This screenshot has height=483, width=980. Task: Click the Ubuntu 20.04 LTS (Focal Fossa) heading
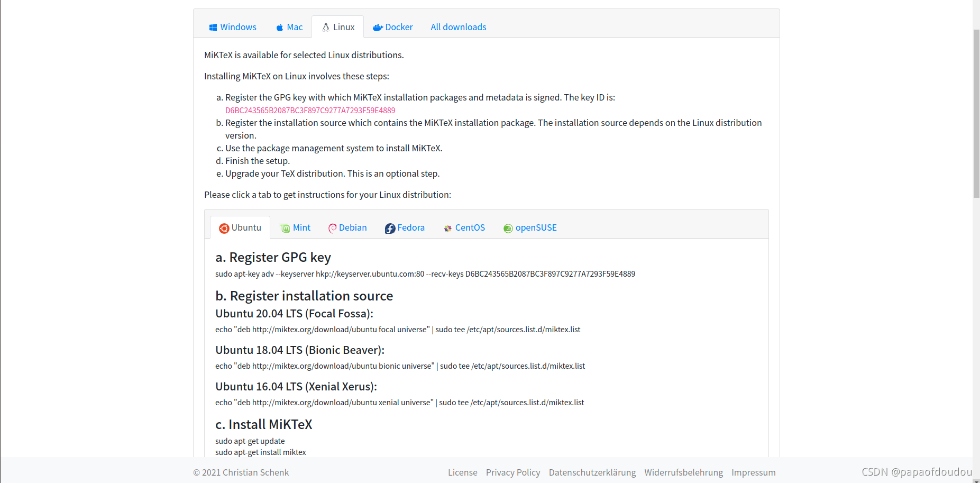tap(295, 314)
